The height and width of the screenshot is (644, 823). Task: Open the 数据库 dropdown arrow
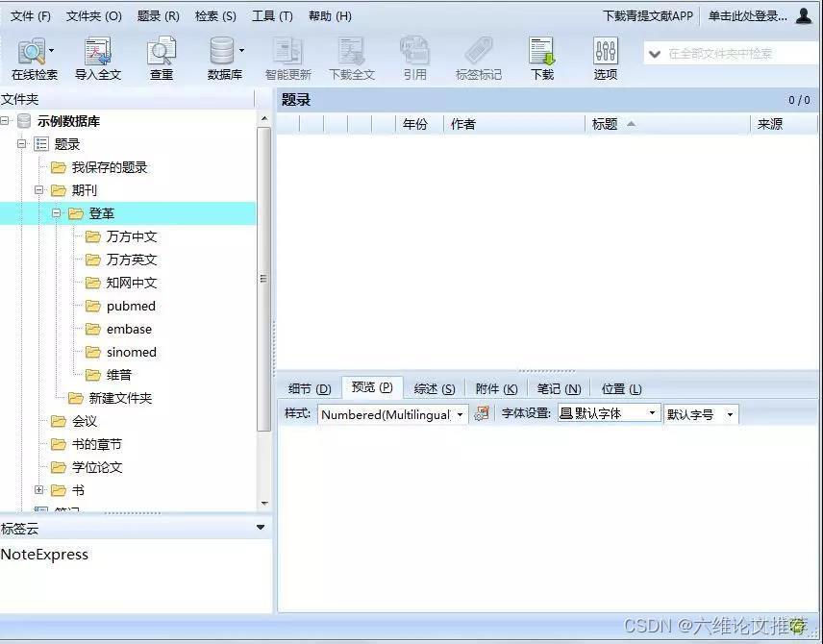click(x=241, y=50)
